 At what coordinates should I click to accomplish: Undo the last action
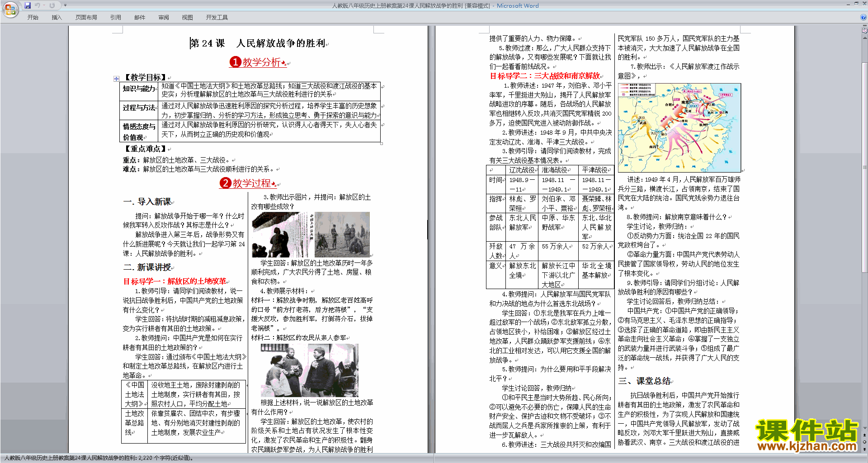(x=37, y=5)
